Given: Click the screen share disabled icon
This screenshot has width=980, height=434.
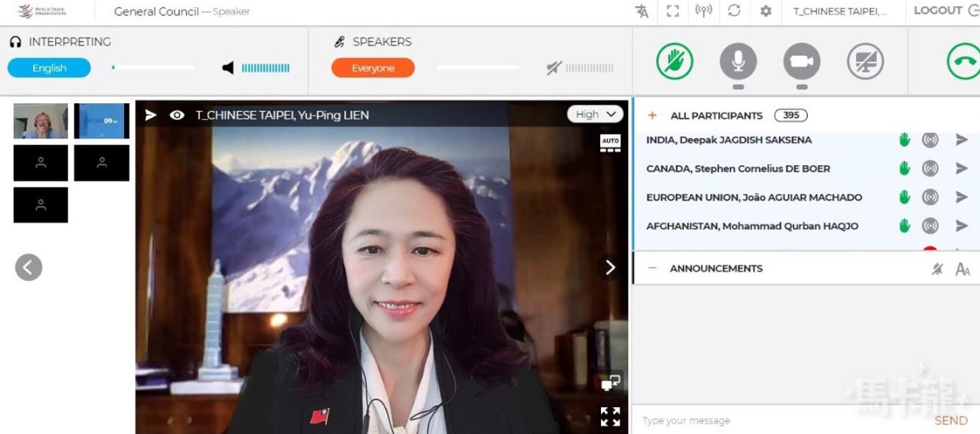Looking at the screenshot, I should (x=865, y=61).
